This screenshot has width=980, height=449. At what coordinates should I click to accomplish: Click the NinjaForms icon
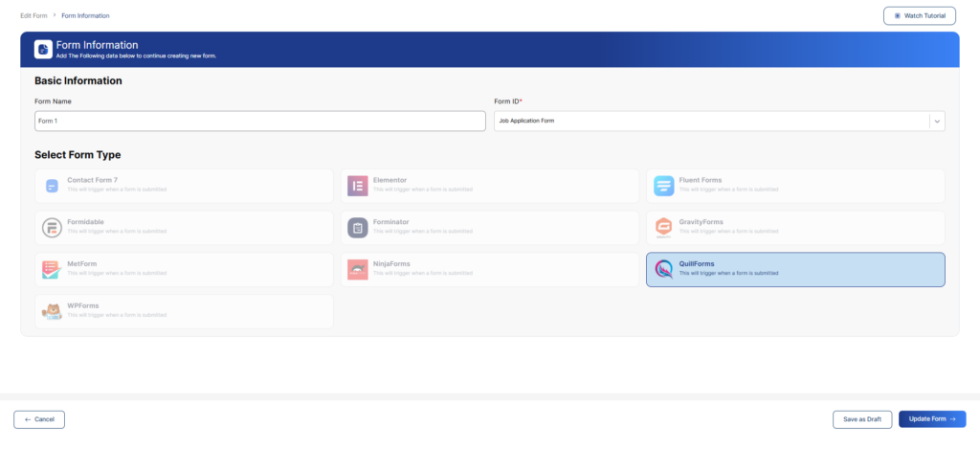tap(357, 270)
